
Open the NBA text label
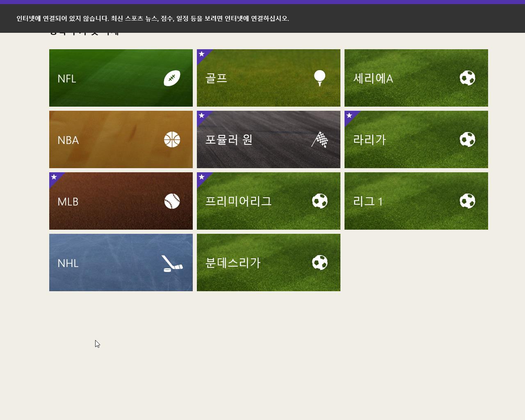68,140
